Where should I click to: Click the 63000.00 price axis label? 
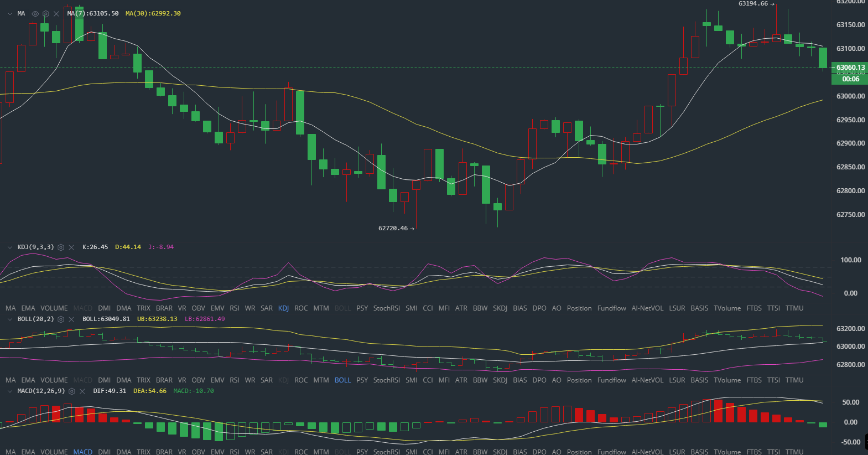click(850, 96)
